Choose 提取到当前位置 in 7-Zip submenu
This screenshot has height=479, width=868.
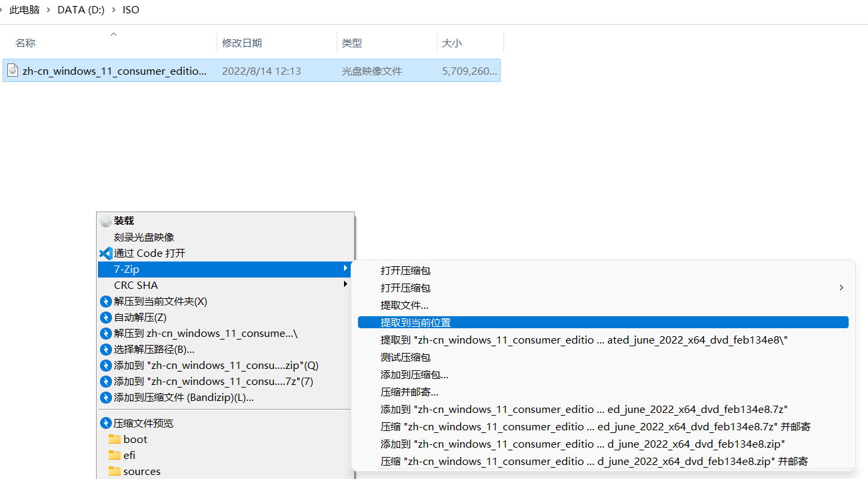click(x=415, y=322)
